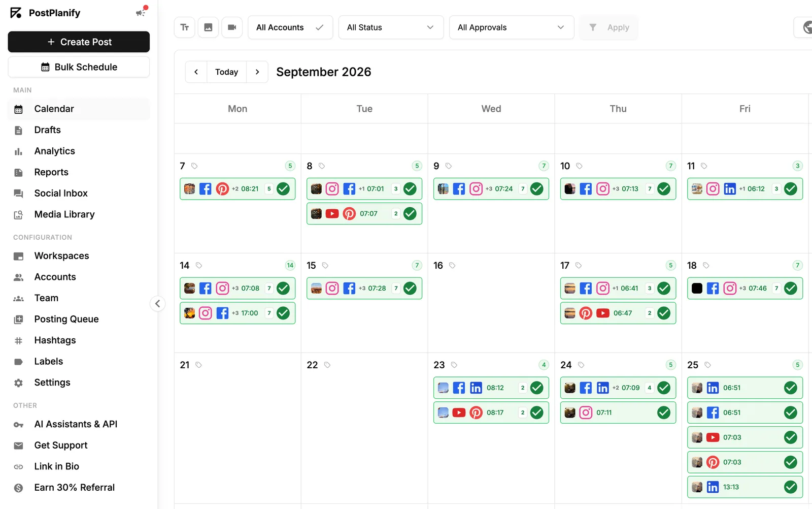
Task: Open the All Accounts dropdown
Action: [x=290, y=27]
